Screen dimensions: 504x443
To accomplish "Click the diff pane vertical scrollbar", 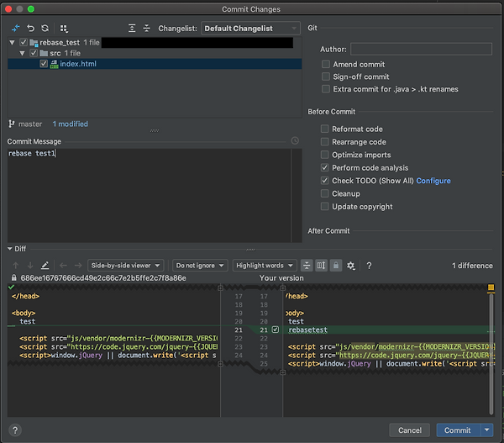I will point(491,354).
